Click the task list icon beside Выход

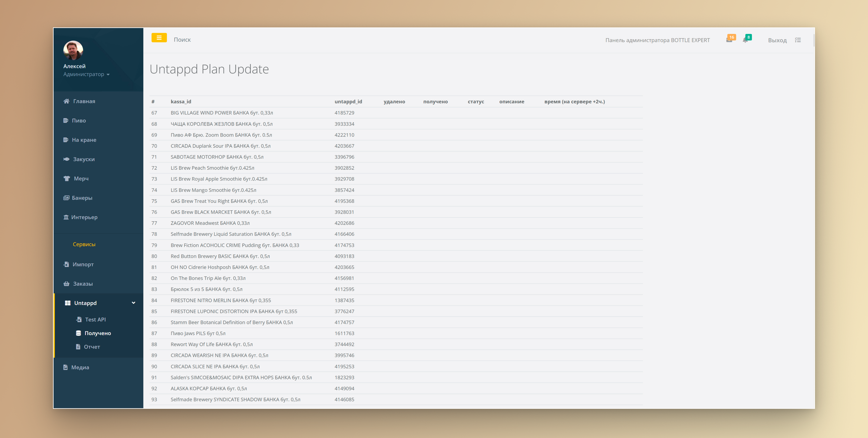[x=798, y=40]
